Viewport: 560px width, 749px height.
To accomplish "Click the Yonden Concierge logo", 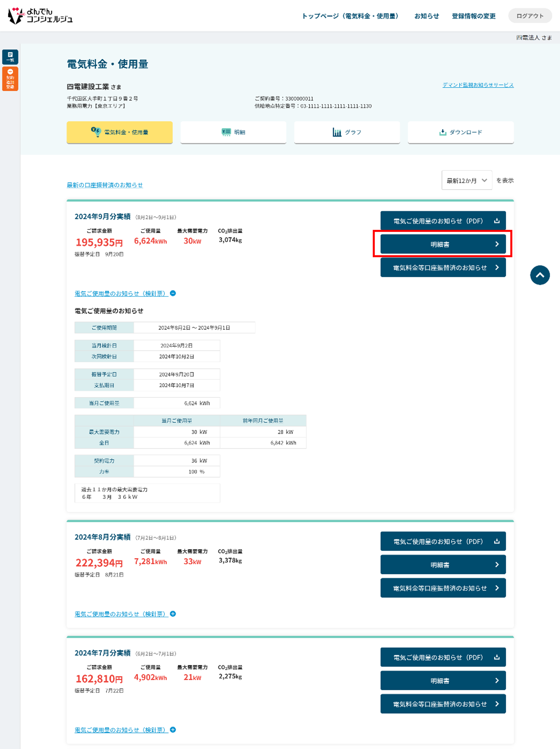I will coord(40,15).
